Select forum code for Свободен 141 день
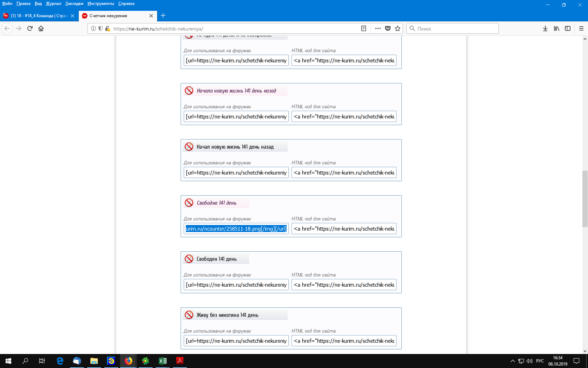The width and height of the screenshot is (588, 368). point(236,285)
